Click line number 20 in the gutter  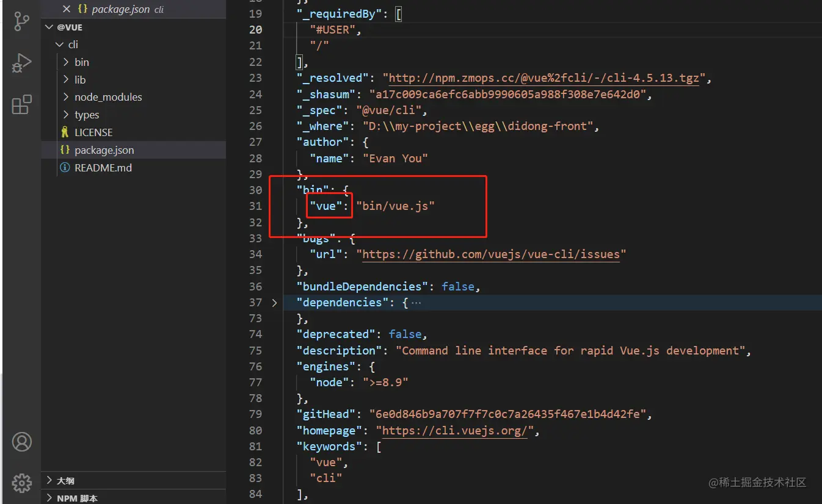click(x=255, y=29)
